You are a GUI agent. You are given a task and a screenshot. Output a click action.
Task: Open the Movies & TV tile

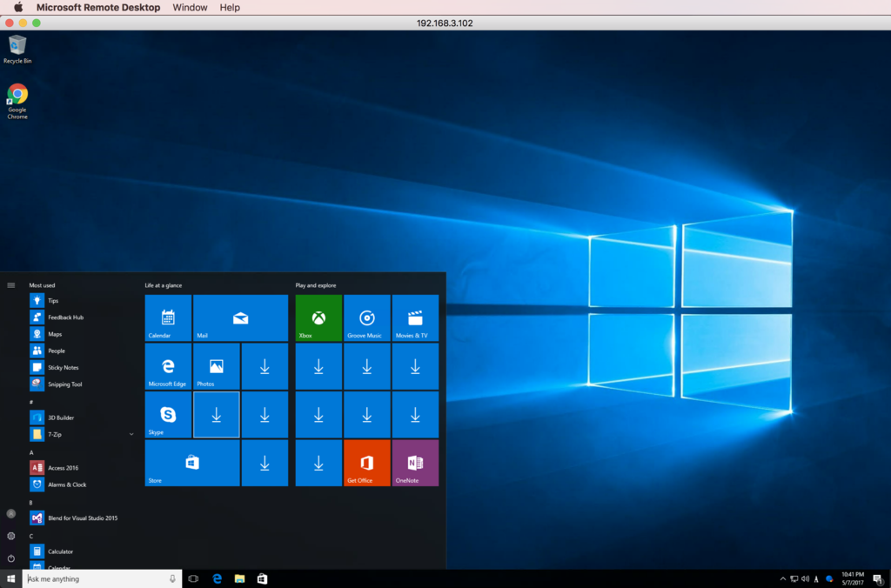click(x=415, y=317)
